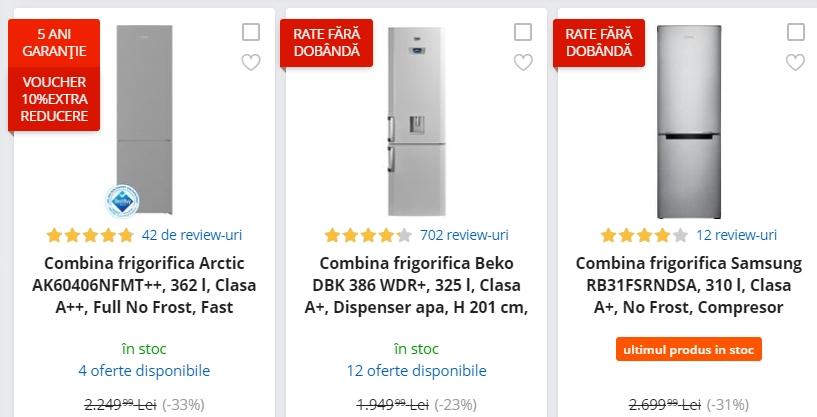
Task: Click the Beko fridge product image
Action: (x=416, y=120)
